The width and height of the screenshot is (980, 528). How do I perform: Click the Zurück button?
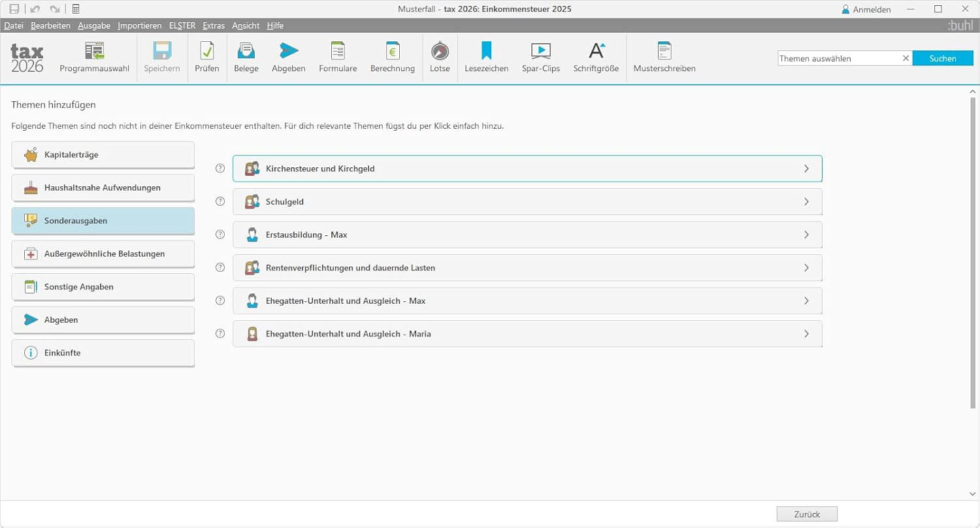click(807, 514)
